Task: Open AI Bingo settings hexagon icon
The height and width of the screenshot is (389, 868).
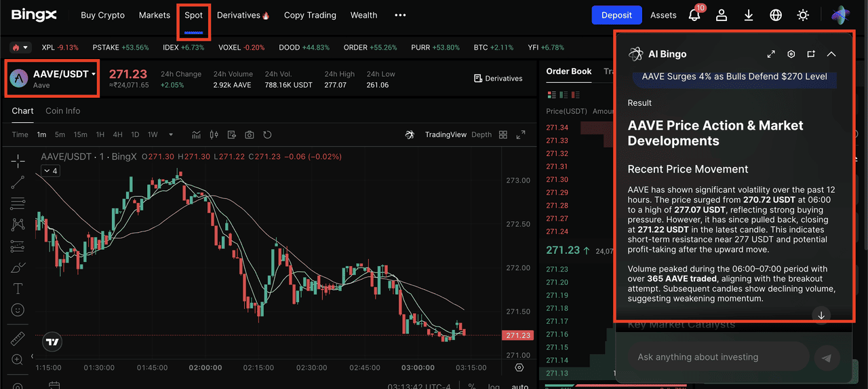Action: (791, 54)
